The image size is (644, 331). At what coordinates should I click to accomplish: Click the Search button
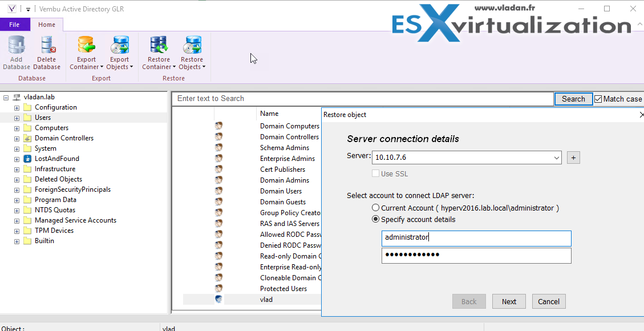[573, 99]
